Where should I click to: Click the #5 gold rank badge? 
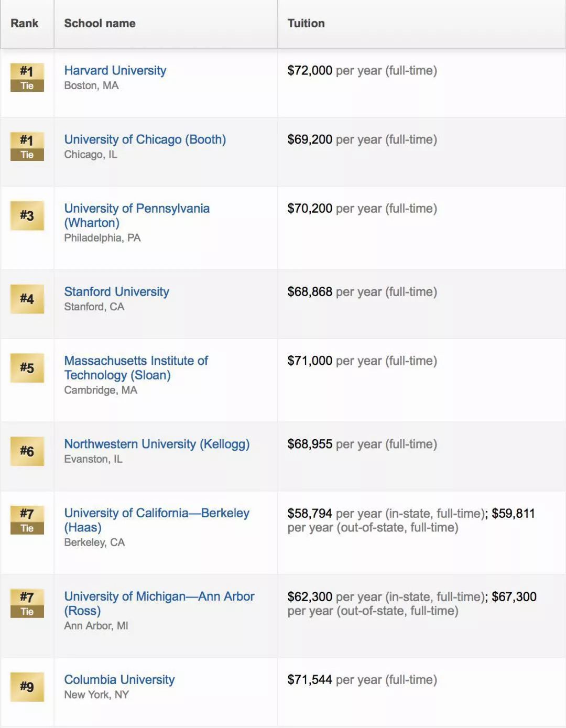point(27,368)
